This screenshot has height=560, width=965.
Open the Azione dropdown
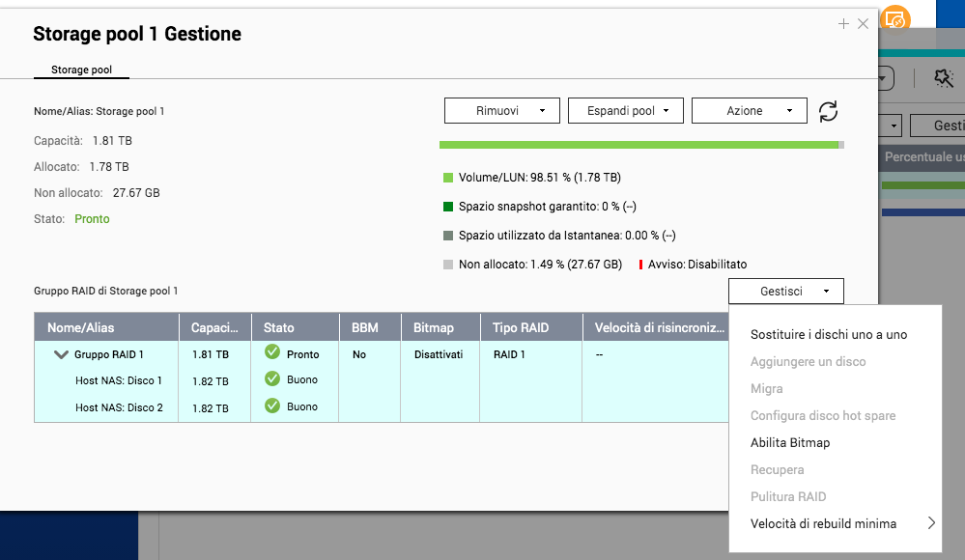coord(750,111)
